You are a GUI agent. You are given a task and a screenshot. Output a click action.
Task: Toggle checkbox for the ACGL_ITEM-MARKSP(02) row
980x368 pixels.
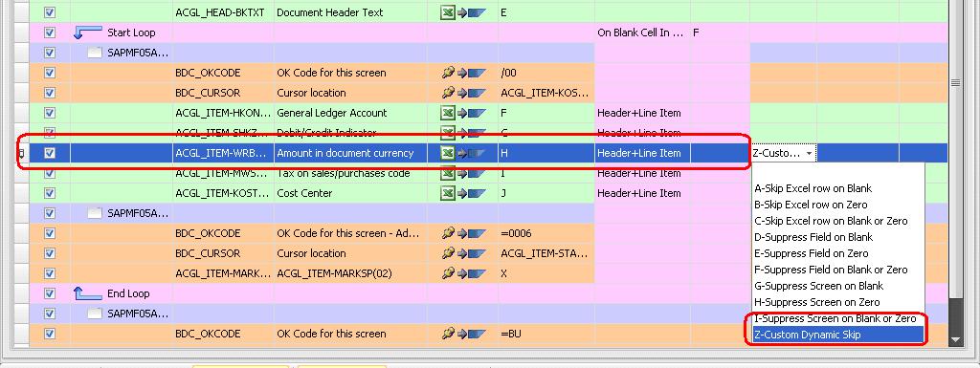[50, 273]
